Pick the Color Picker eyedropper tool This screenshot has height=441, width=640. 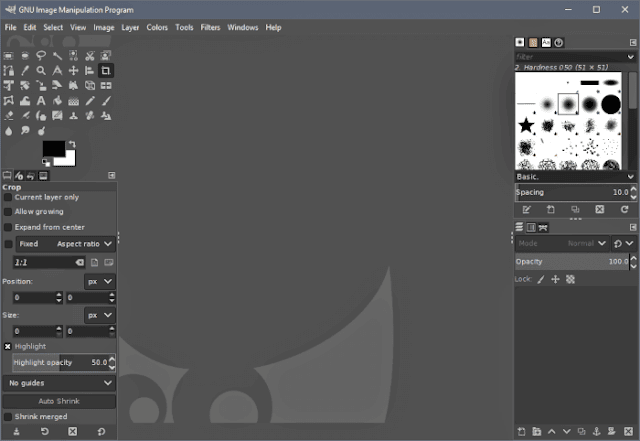[25, 71]
